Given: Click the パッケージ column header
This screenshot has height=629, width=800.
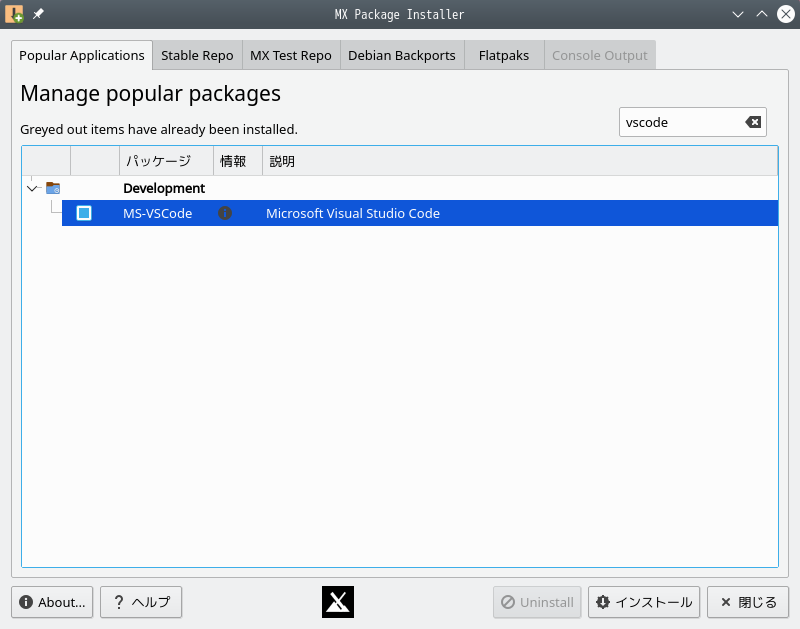Looking at the screenshot, I should [166, 161].
